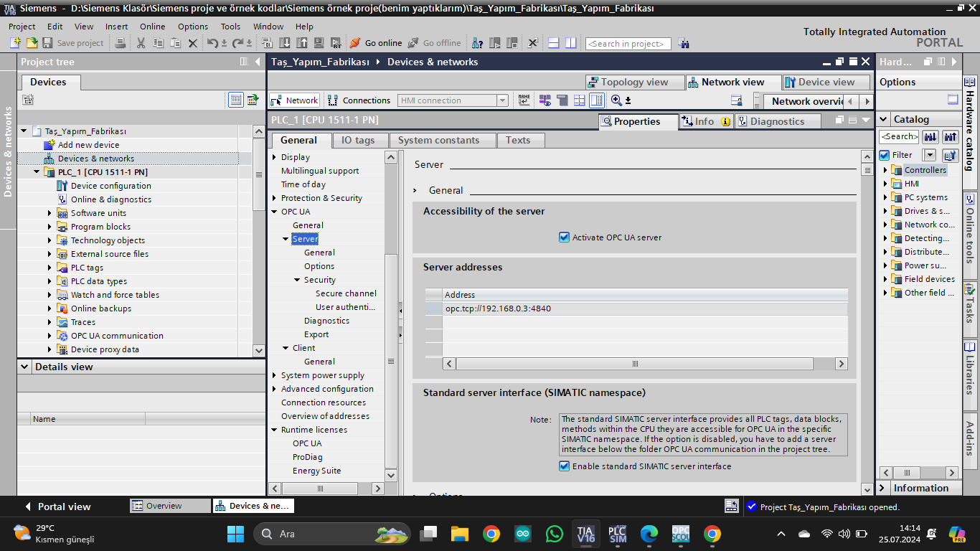Click the Portal view link
980x551 pixels.
pos(57,507)
